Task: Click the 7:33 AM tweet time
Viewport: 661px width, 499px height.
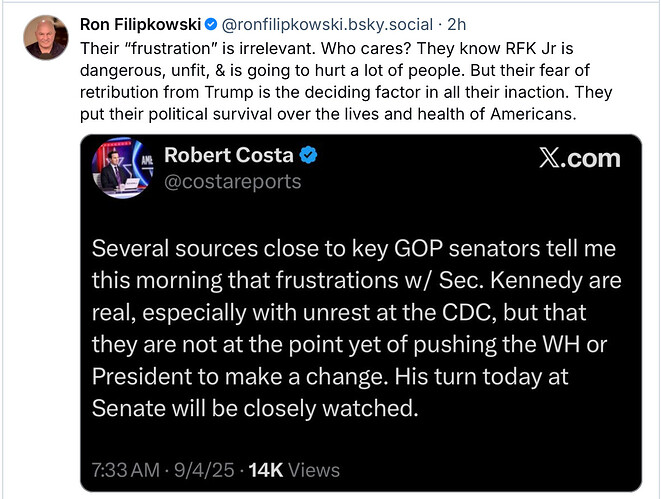Action: [x=126, y=470]
